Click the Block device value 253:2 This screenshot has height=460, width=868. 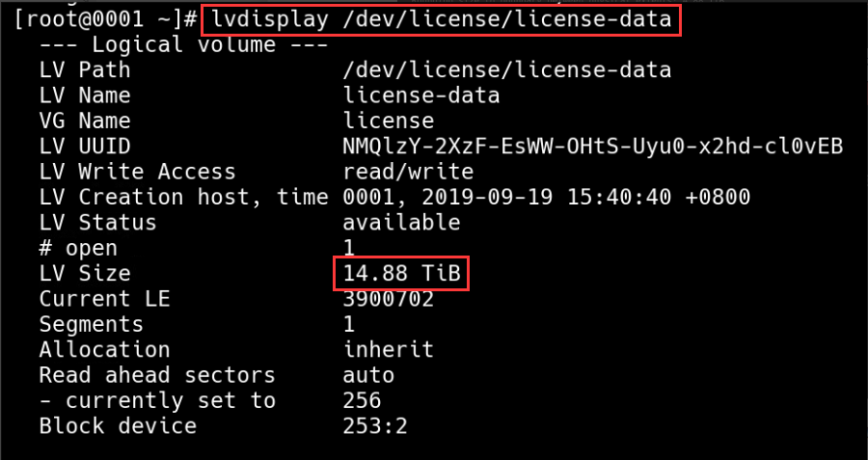coord(375,425)
